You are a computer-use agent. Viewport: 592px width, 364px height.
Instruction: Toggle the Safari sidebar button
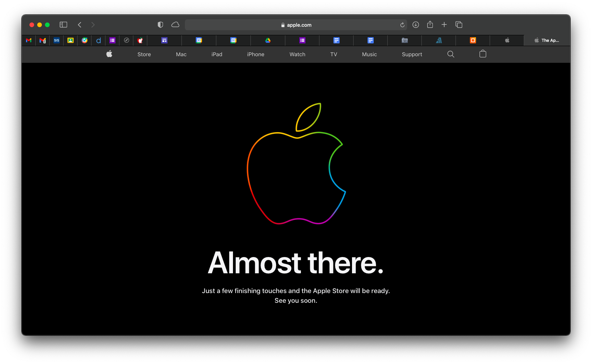point(64,25)
